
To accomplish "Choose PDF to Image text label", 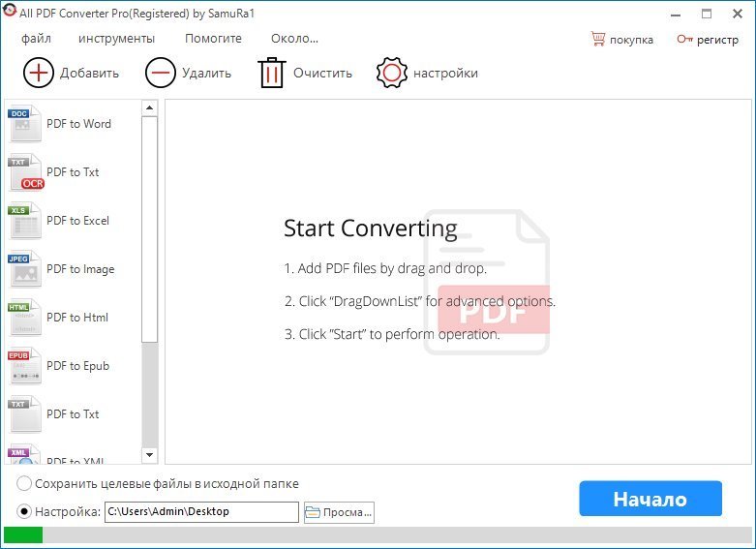I will (x=80, y=269).
